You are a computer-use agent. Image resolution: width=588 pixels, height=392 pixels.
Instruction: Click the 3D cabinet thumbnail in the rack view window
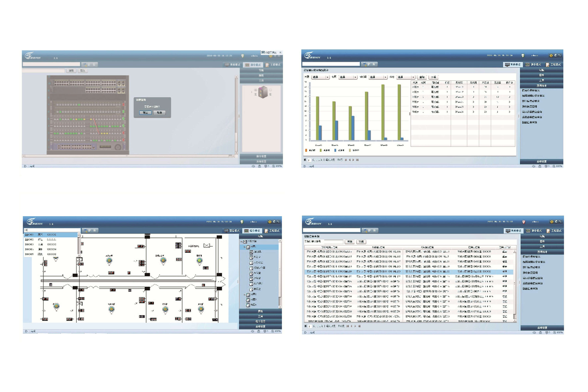263,92
